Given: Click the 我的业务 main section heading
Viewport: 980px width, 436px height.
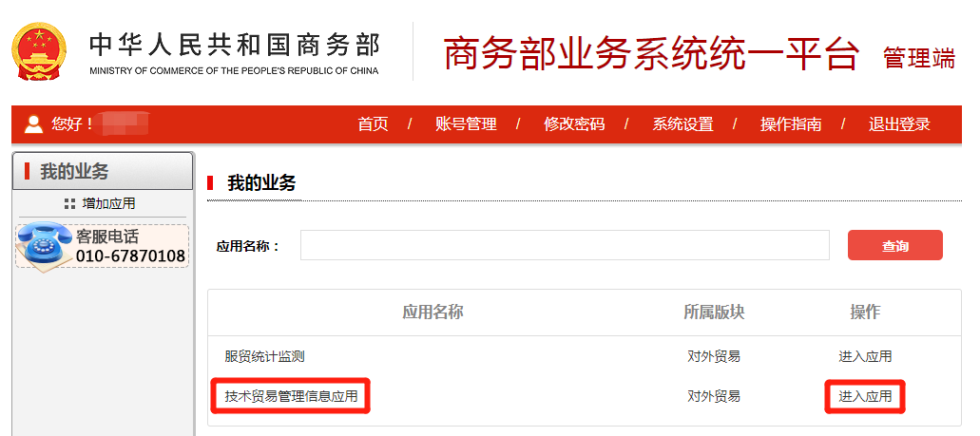Looking at the screenshot, I should (261, 183).
